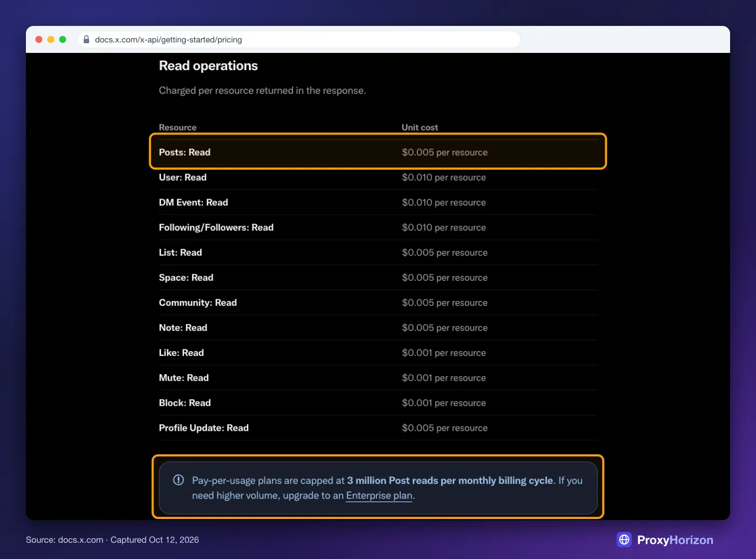Image resolution: width=756 pixels, height=559 pixels.
Task: Click the ProxyHorizon globe logo icon
Action: [x=624, y=540]
